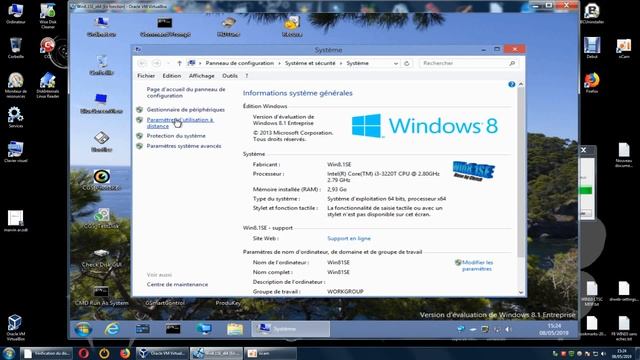The height and width of the screenshot is (360, 640).
Task: Open the Edition menu
Action: [x=171, y=76]
